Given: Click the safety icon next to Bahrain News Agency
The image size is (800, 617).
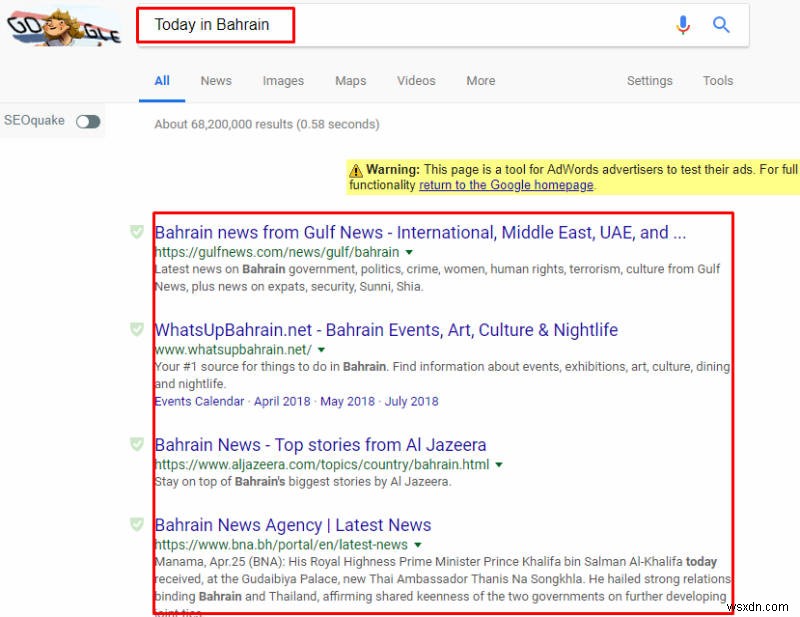Looking at the screenshot, I should (135, 525).
